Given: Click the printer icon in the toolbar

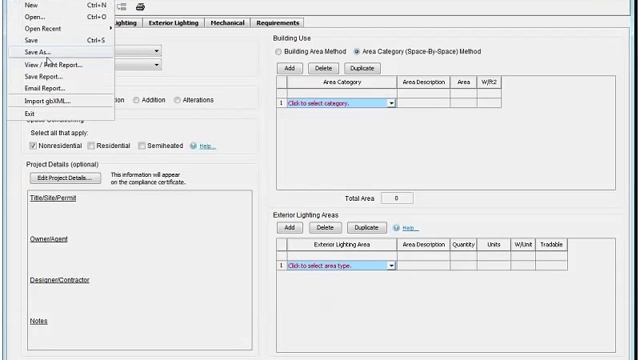Looking at the screenshot, I should pyautogui.click(x=140, y=7).
